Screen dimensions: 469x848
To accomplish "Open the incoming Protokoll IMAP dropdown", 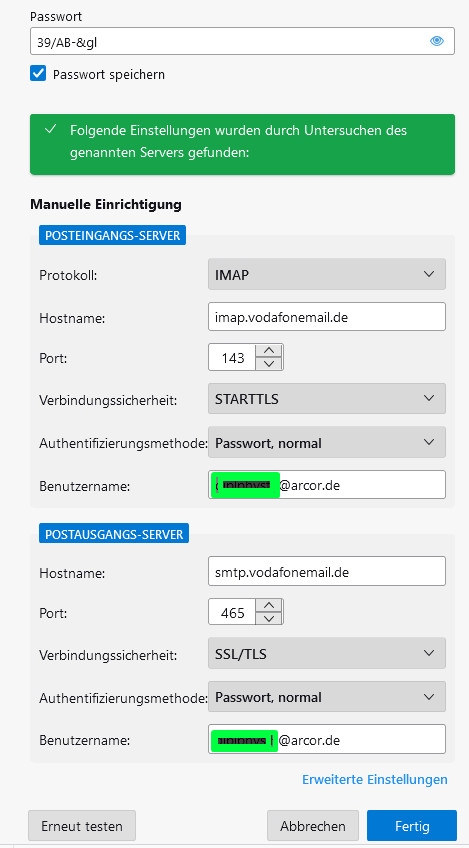I will (327, 274).
